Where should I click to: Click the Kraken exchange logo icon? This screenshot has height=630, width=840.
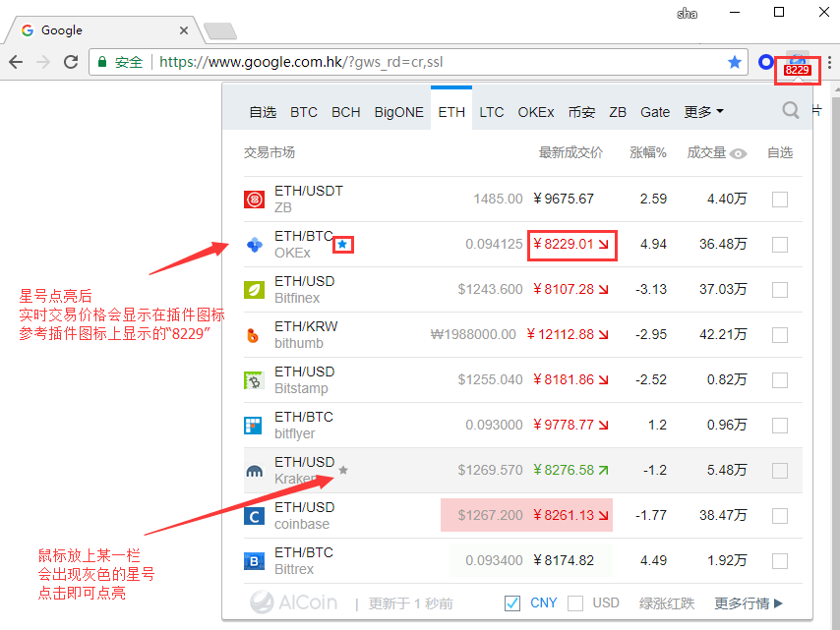pyautogui.click(x=254, y=471)
